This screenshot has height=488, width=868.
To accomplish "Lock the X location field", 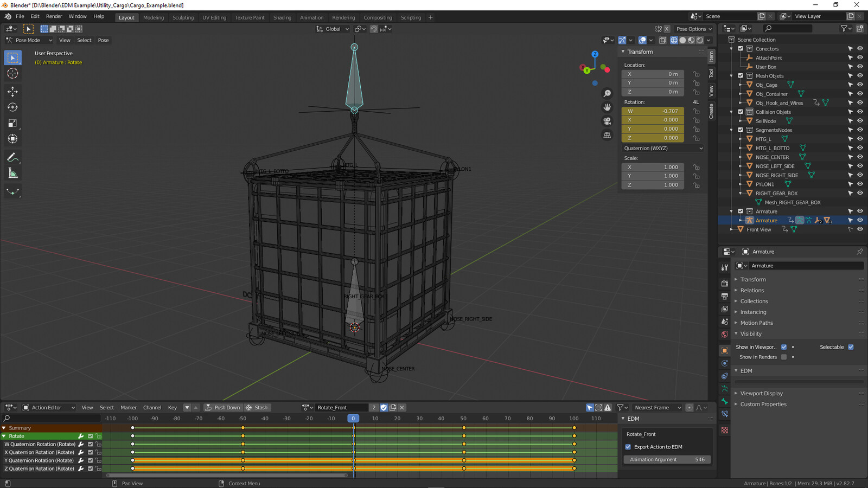I will click(x=696, y=74).
